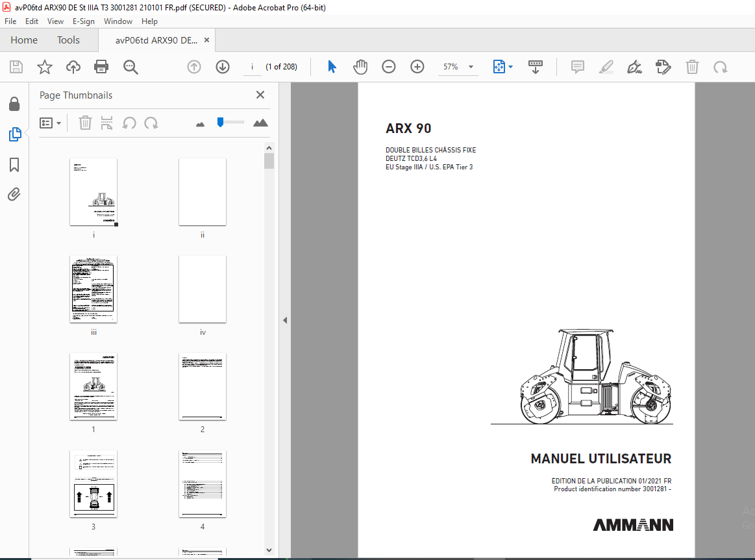Open the File menu
The width and height of the screenshot is (755, 560).
[x=10, y=21]
